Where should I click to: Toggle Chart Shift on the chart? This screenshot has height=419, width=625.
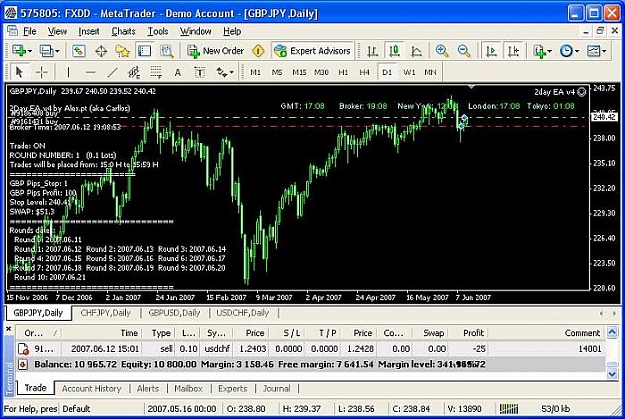[513, 51]
